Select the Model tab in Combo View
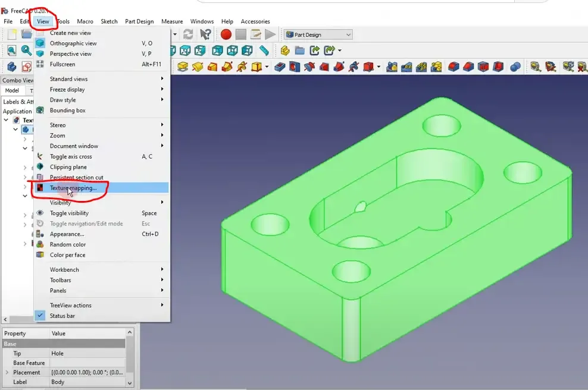This screenshot has height=390, width=588. click(x=12, y=90)
